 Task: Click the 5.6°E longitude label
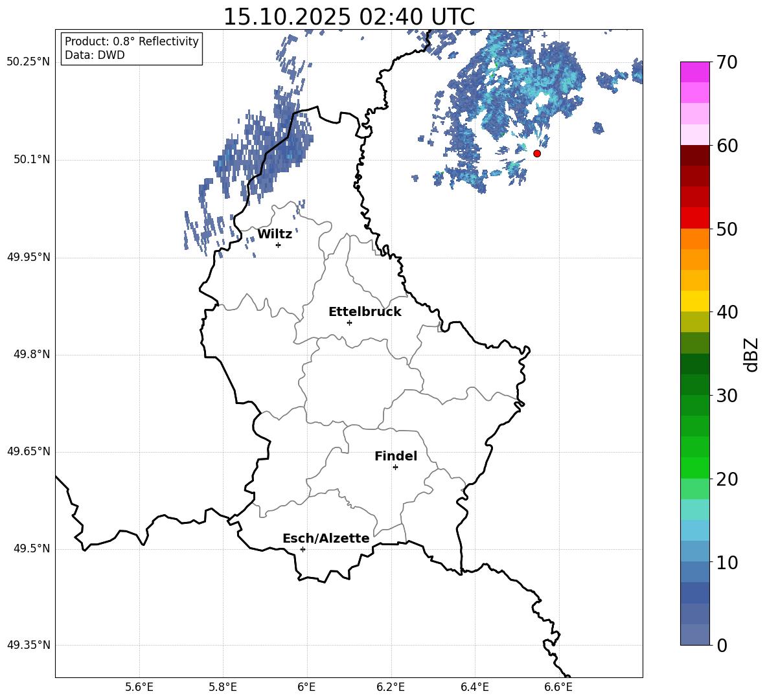coord(139,687)
